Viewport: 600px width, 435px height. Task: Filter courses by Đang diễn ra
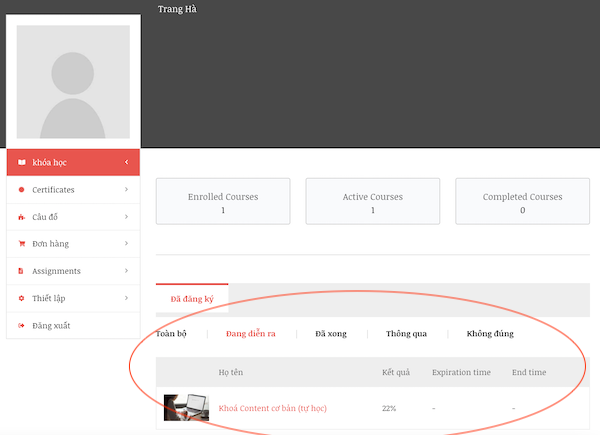[x=251, y=334]
